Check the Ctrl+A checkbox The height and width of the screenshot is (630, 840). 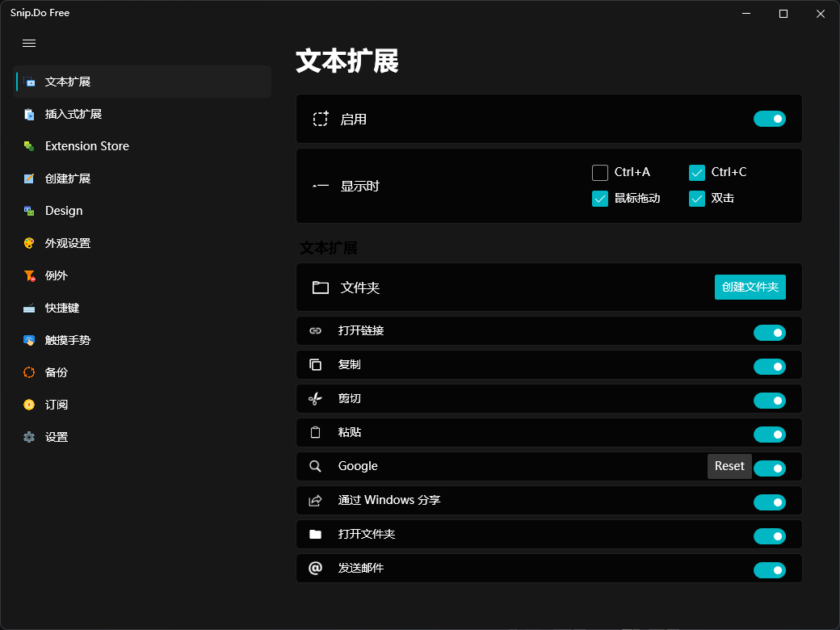click(600, 172)
